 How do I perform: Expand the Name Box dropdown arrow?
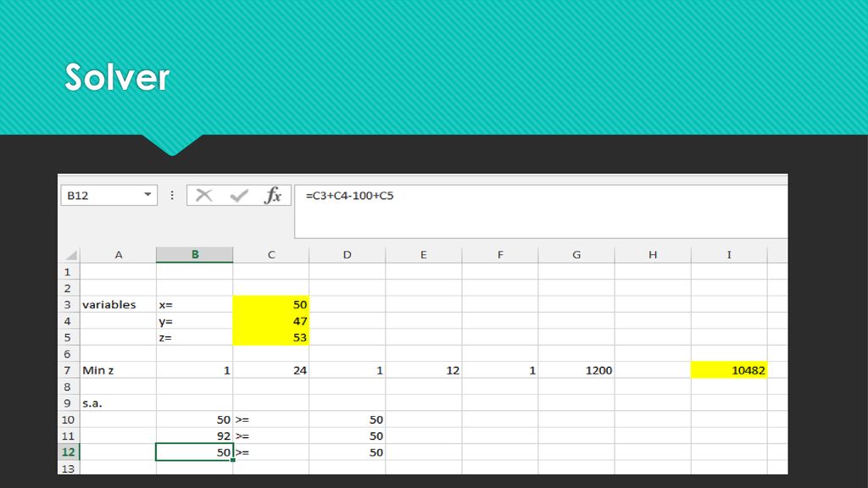147,195
